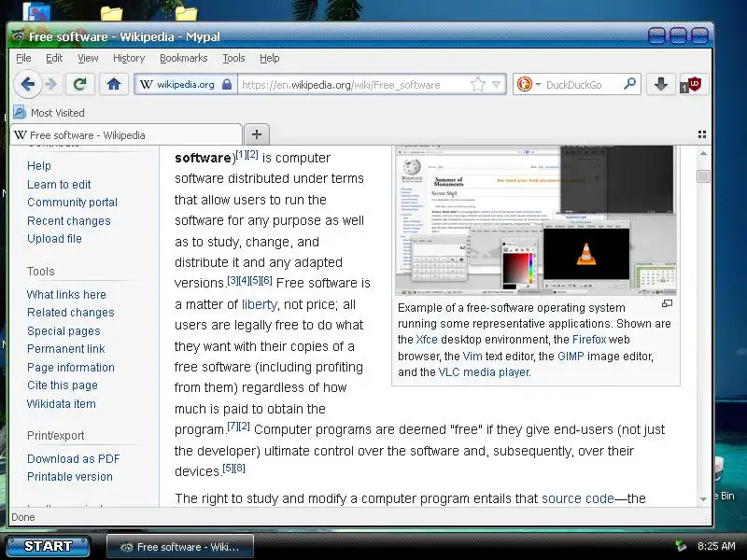Open the Edit menu
Viewport: 747px width, 560px height.
tap(54, 58)
